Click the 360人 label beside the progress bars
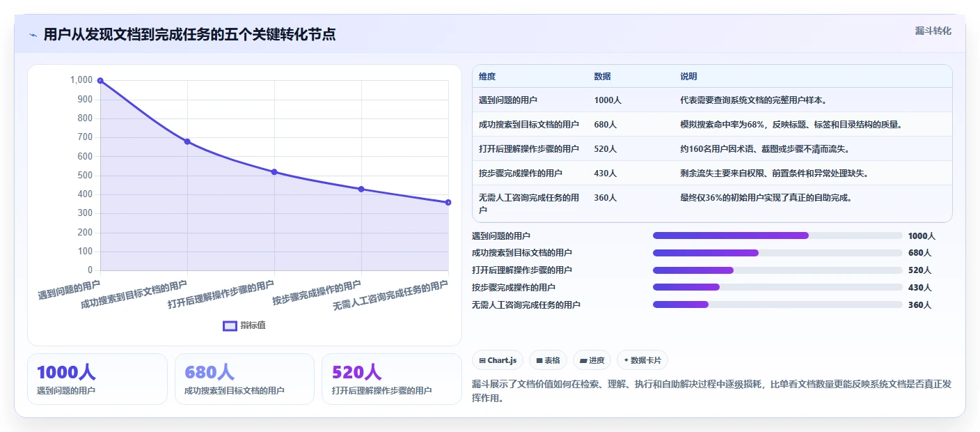This screenshot has height=432, width=980. pyautogui.click(x=919, y=305)
